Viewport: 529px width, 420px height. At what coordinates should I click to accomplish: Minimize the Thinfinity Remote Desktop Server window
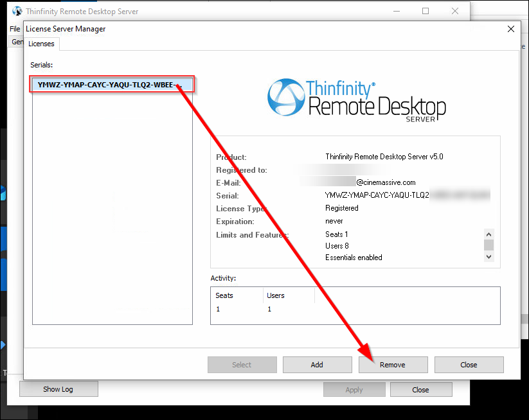coord(395,11)
